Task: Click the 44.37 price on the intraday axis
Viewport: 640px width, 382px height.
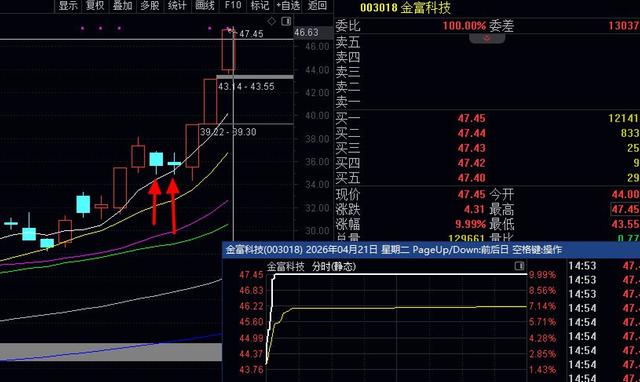Action: (x=251, y=354)
